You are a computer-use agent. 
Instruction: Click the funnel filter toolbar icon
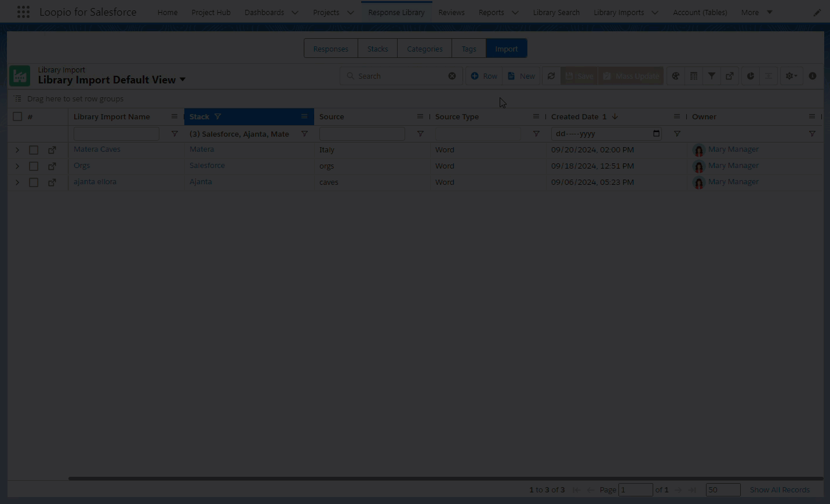click(712, 76)
